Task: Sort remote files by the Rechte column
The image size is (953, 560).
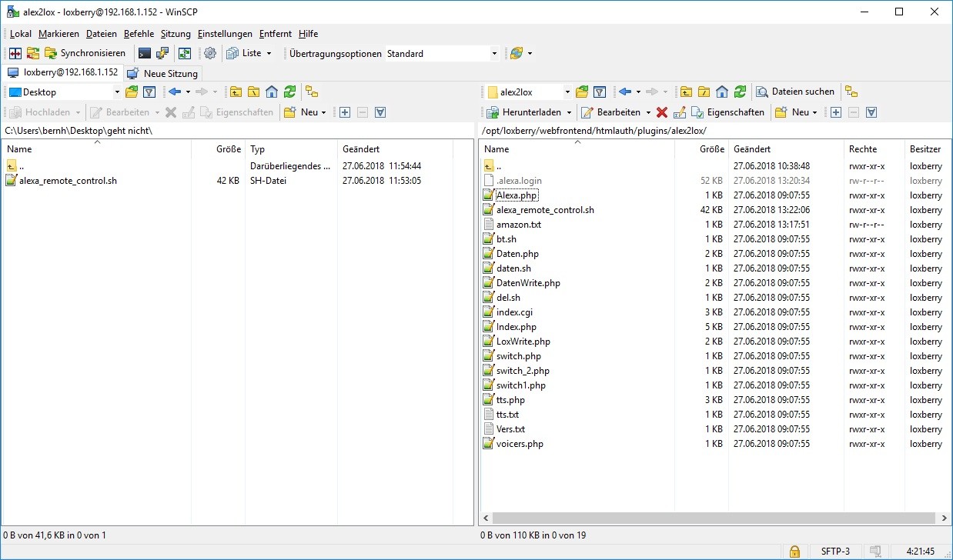Action: [x=862, y=149]
